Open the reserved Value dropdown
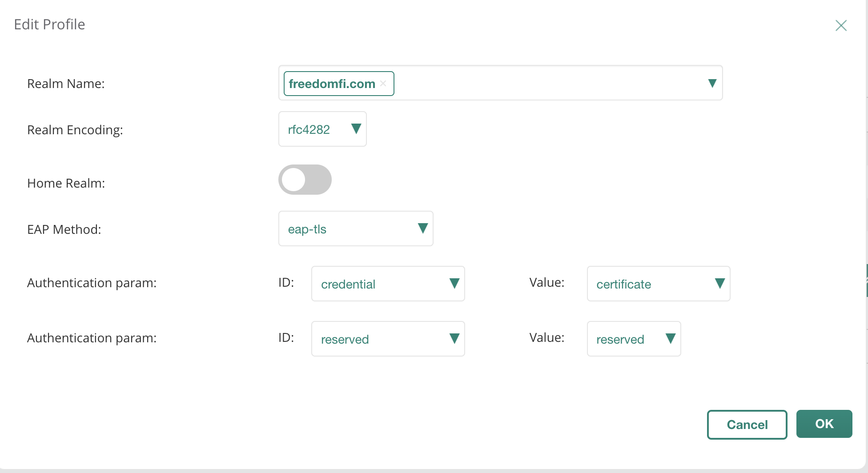The image size is (868, 473). pyautogui.click(x=634, y=339)
